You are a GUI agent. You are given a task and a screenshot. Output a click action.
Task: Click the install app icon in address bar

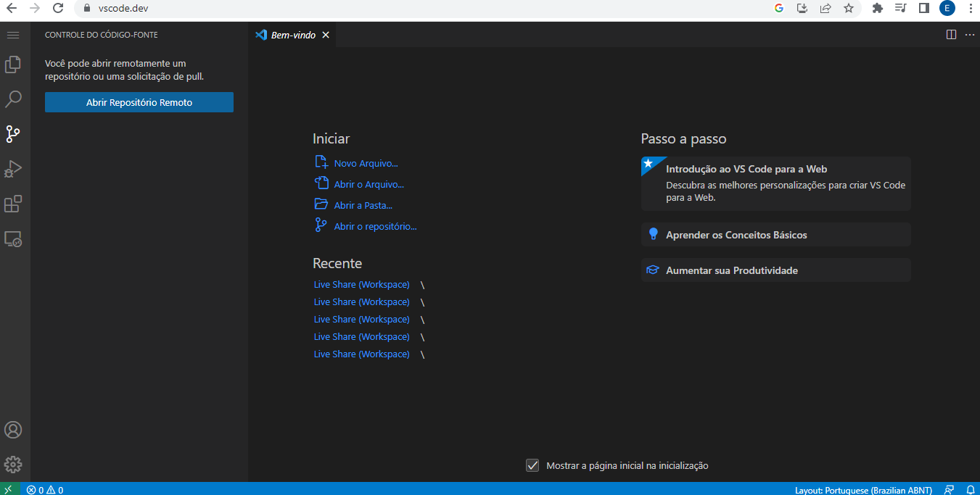tap(802, 9)
